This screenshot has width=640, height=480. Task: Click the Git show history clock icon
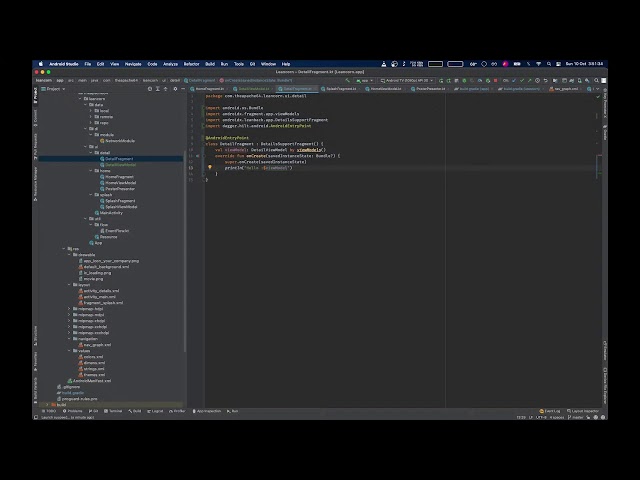click(538, 80)
